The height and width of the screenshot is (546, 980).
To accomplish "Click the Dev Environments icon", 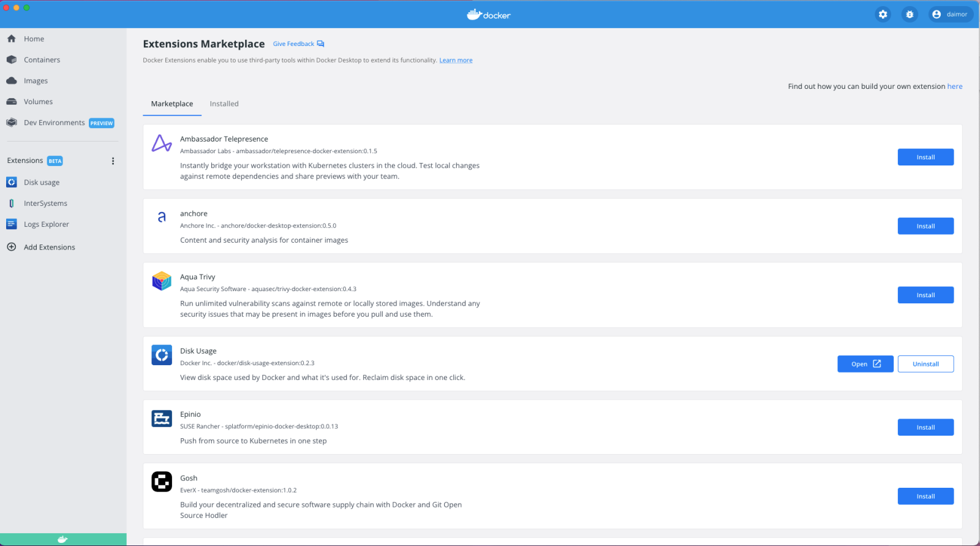I will pyautogui.click(x=11, y=123).
